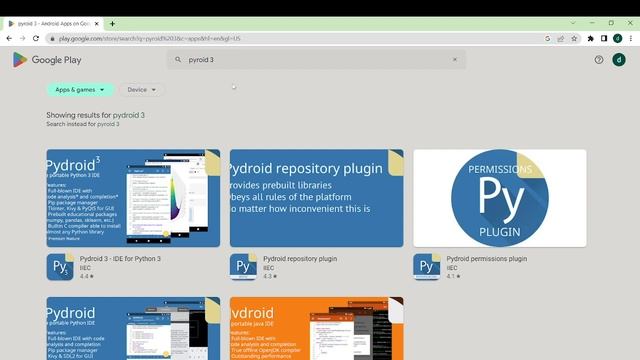Go forward with the browser forward arrow
Image resolution: width=640 pixels, height=360 pixels.
[x=22, y=38]
